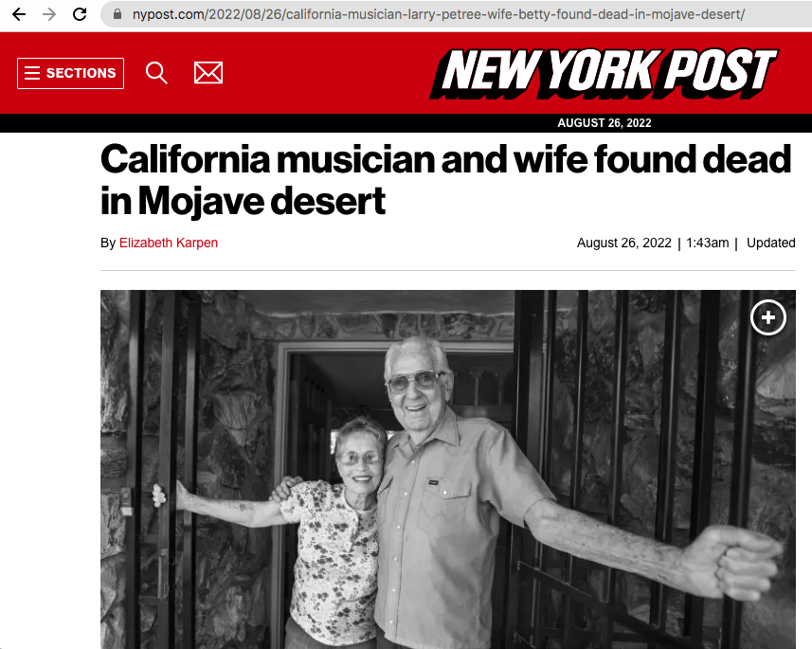Open the search magnifier icon

tap(156, 73)
